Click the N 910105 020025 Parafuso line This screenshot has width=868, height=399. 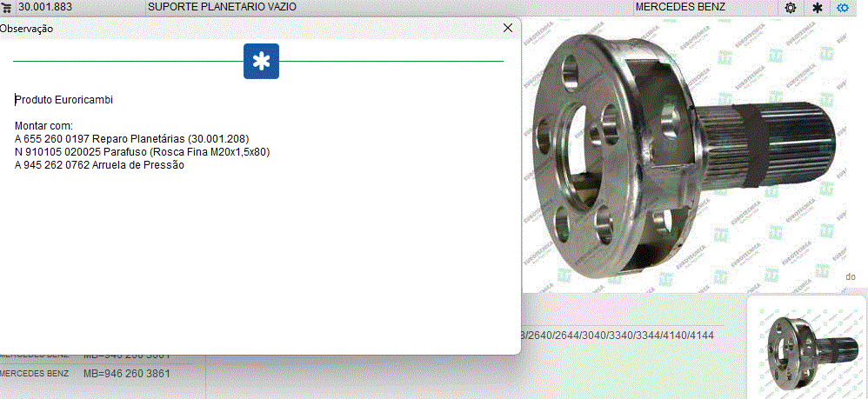pyautogui.click(x=142, y=151)
